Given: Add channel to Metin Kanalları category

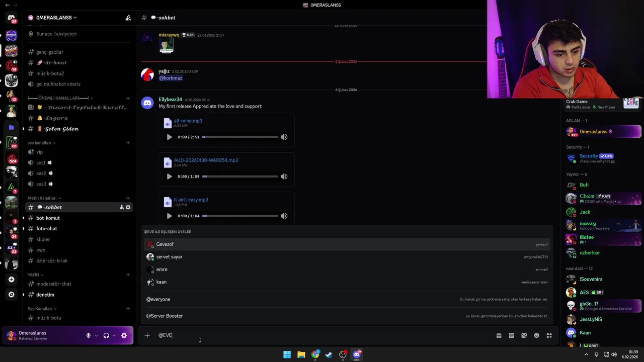Looking at the screenshot, I should click(128, 198).
